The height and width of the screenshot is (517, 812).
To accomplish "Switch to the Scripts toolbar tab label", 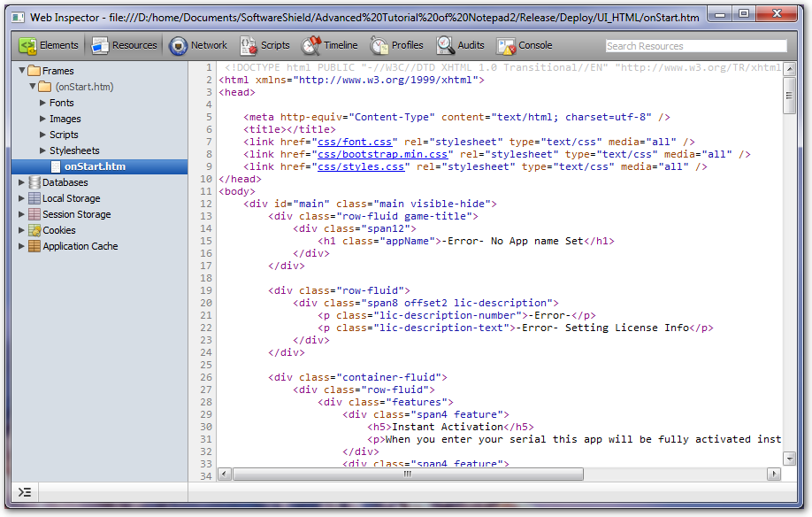I will 275,45.
